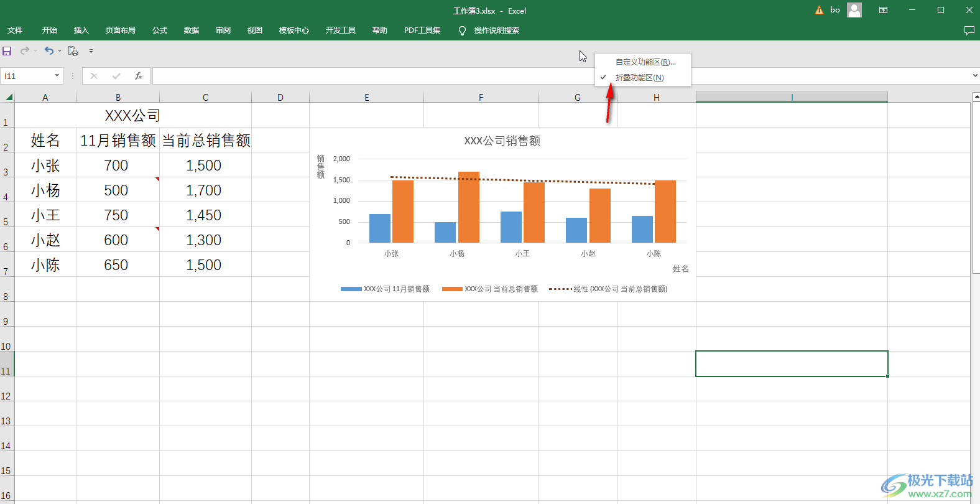Select column D header

[280, 97]
